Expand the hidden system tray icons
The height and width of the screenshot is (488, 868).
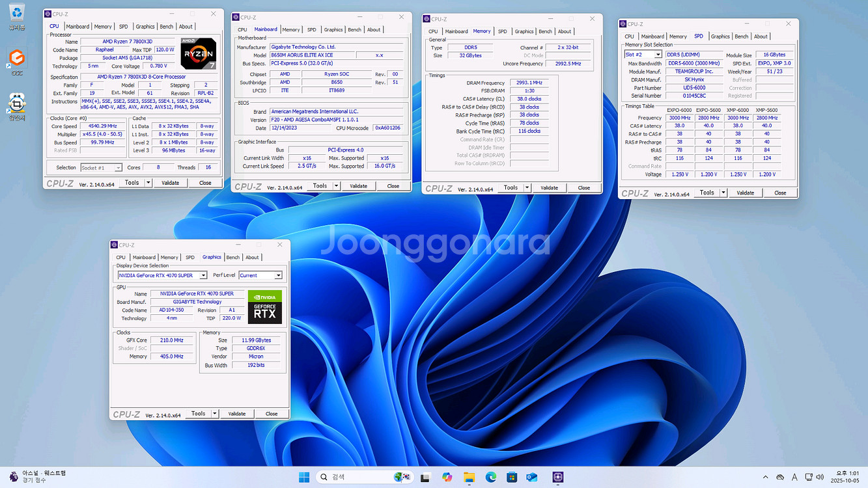click(766, 477)
